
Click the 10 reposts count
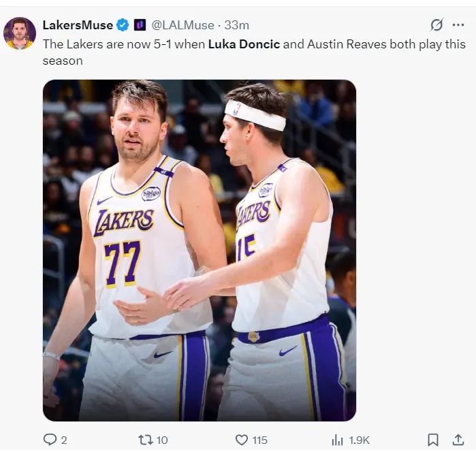pos(162,440)
